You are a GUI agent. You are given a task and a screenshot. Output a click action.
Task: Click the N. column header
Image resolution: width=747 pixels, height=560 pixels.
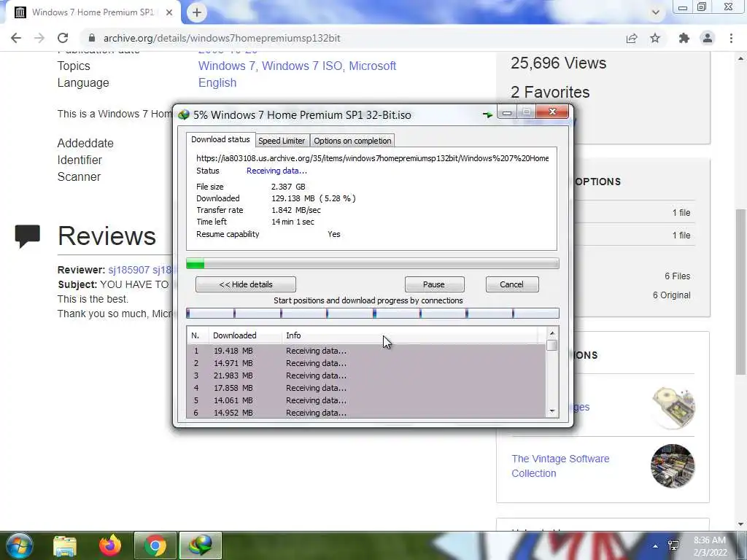point(198,335)
